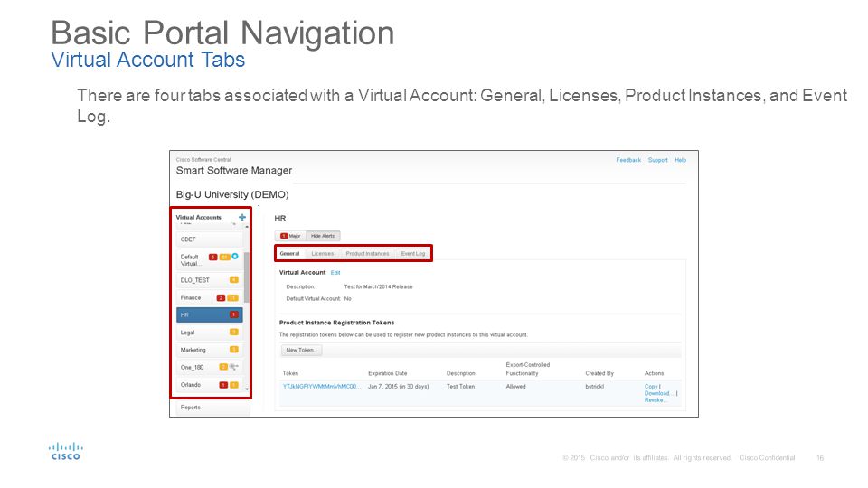The height and width of the screenshot is (488, 868).
Task: Click the satellite icon next to One_180
Action: pyautogui.click(x=234, y=367)
